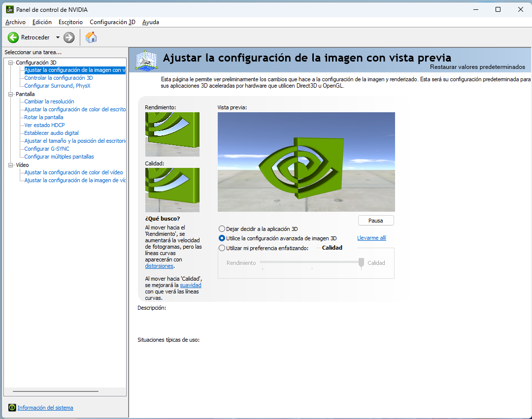Select 'Rotar la pantalla' task
The width and height of the screenshot is (532, 419).
44,117
